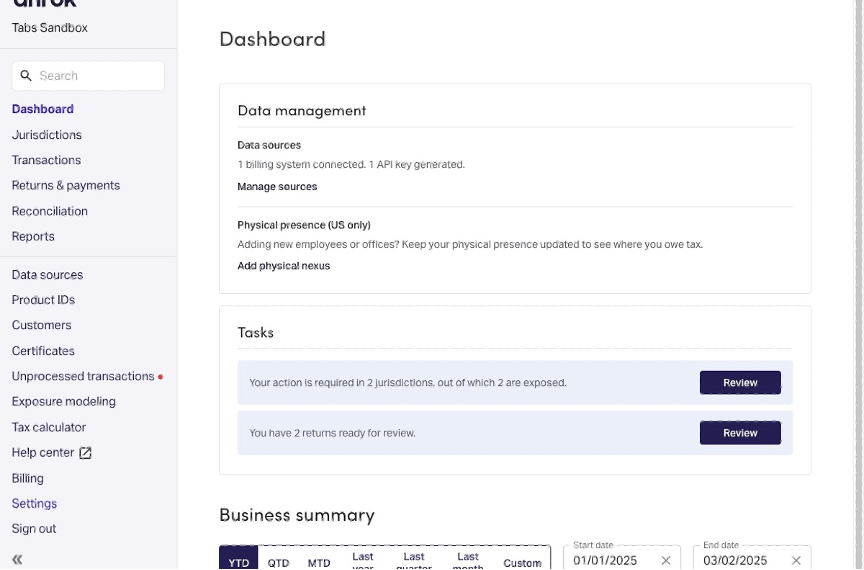Review the 2 returns ready
The image size is (864, 570).
(740, 433)
